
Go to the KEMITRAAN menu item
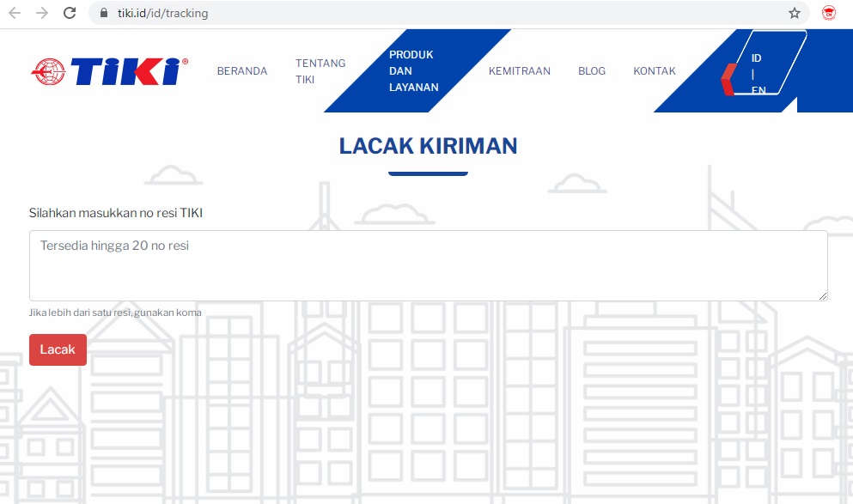point(520,71)
